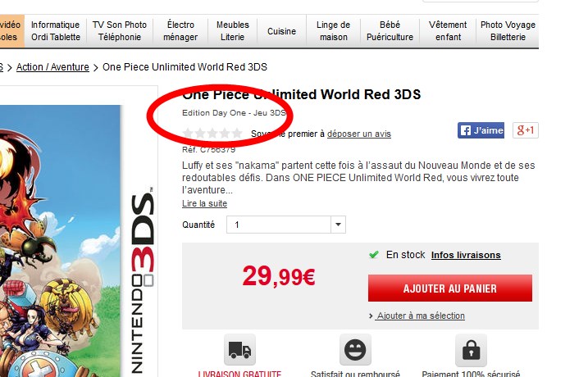588x377 pixels.
Task: Click Action / Aventure breadcrumb link
Action: (52, 67)
